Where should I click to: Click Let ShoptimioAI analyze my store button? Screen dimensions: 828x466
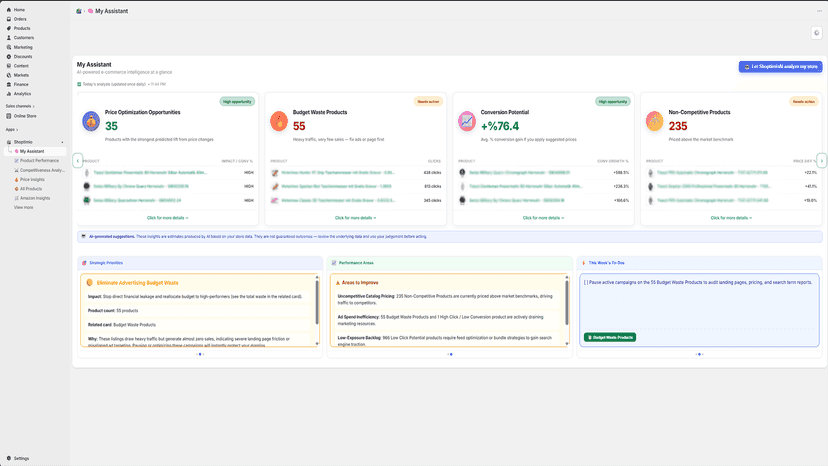click(780, 67)
